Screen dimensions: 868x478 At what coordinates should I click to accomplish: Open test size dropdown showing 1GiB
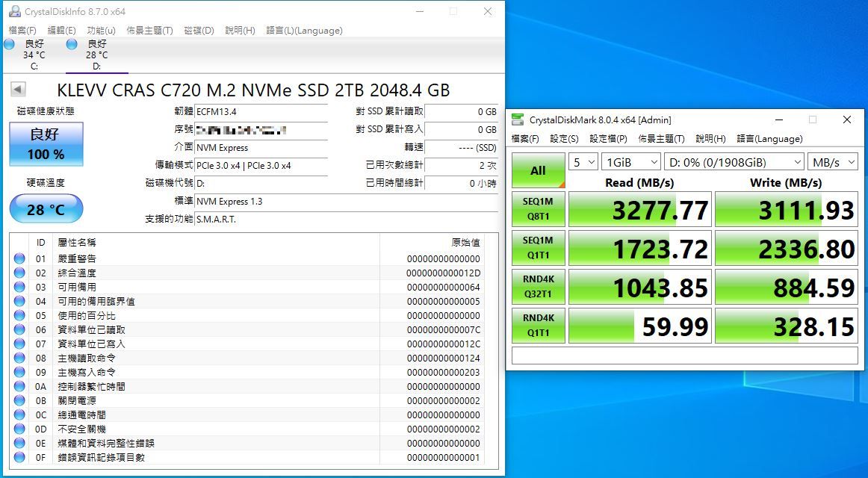tap(631, 162)
